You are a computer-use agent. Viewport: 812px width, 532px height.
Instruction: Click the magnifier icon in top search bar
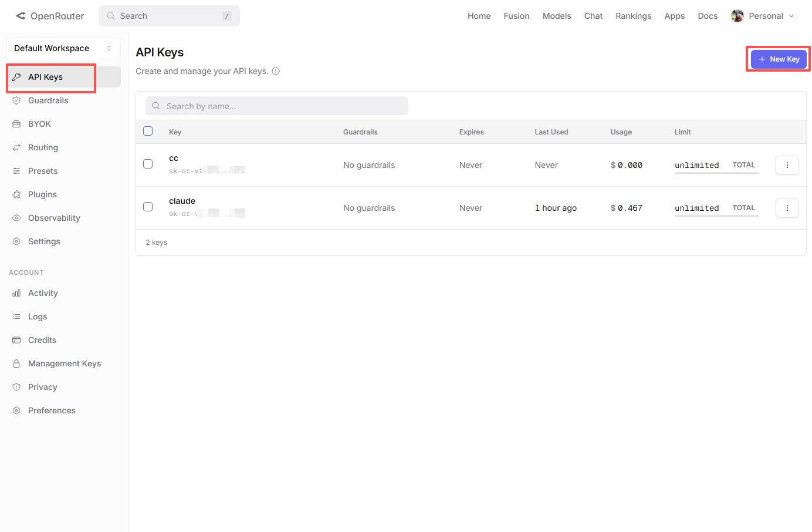(x=111, y=16)
